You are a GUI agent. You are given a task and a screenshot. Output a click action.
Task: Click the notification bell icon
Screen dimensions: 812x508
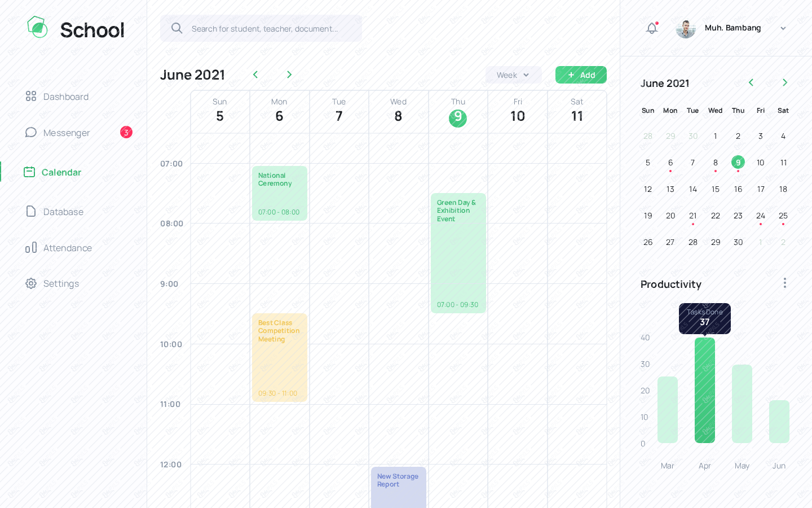[x=652, y=28]
